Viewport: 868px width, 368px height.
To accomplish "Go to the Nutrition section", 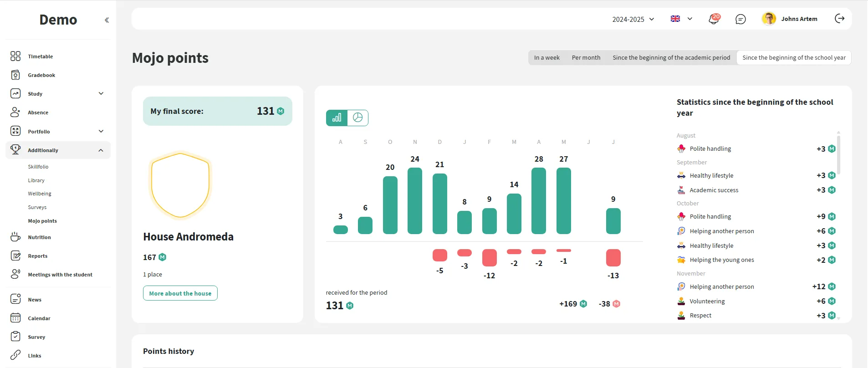I will click(x=39, y=237).
